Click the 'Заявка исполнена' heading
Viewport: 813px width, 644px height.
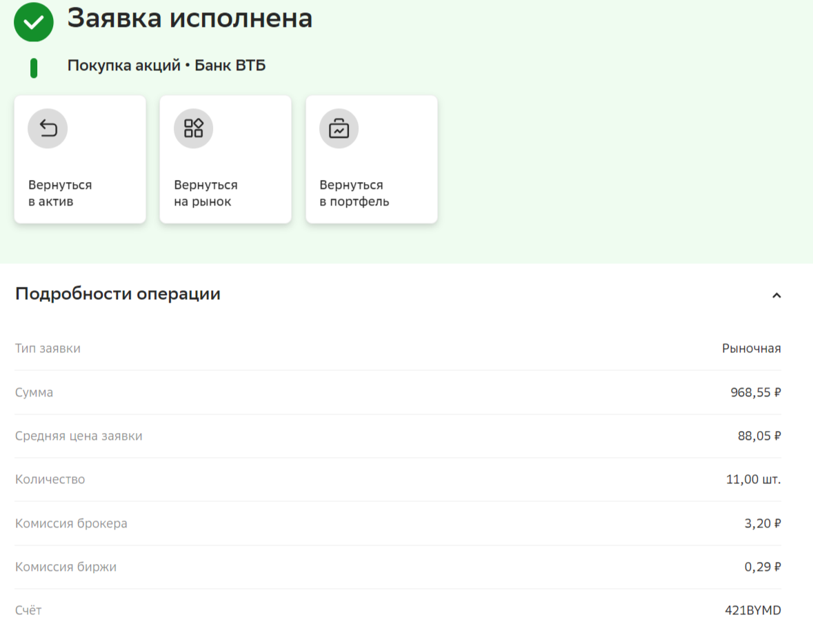188,19
